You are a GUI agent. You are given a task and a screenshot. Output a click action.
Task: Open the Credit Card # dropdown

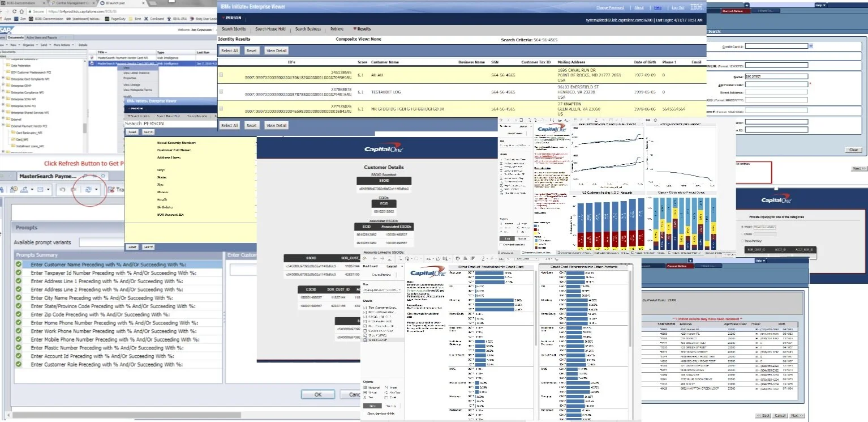(811, 46)
